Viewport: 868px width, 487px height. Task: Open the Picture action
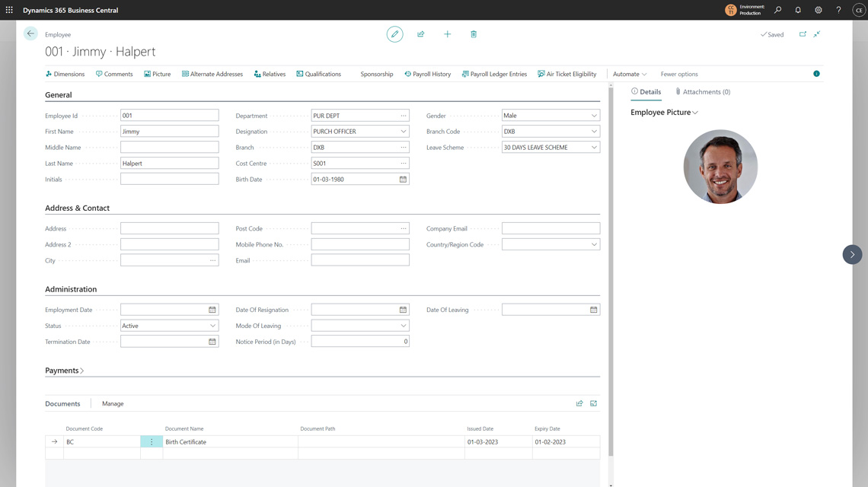157,74
